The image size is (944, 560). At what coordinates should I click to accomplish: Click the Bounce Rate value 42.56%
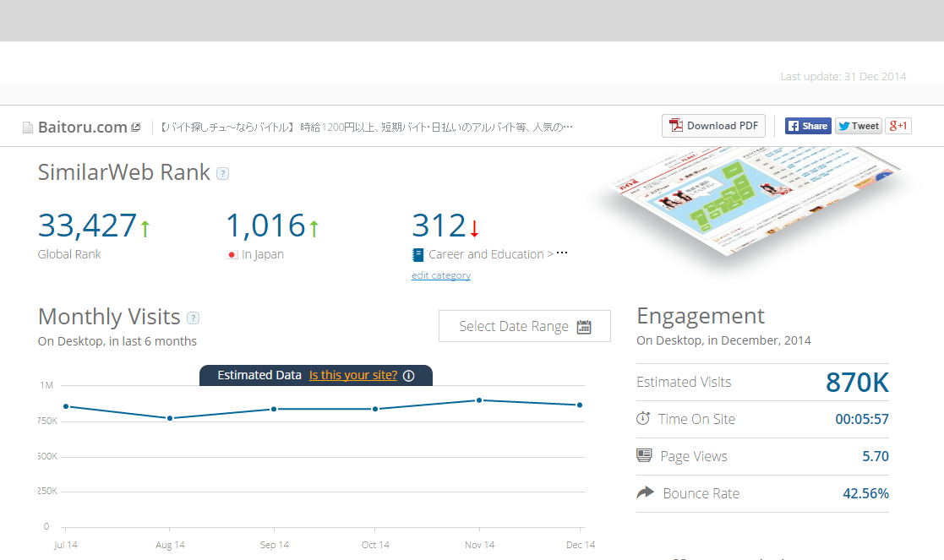click(865, 494)
